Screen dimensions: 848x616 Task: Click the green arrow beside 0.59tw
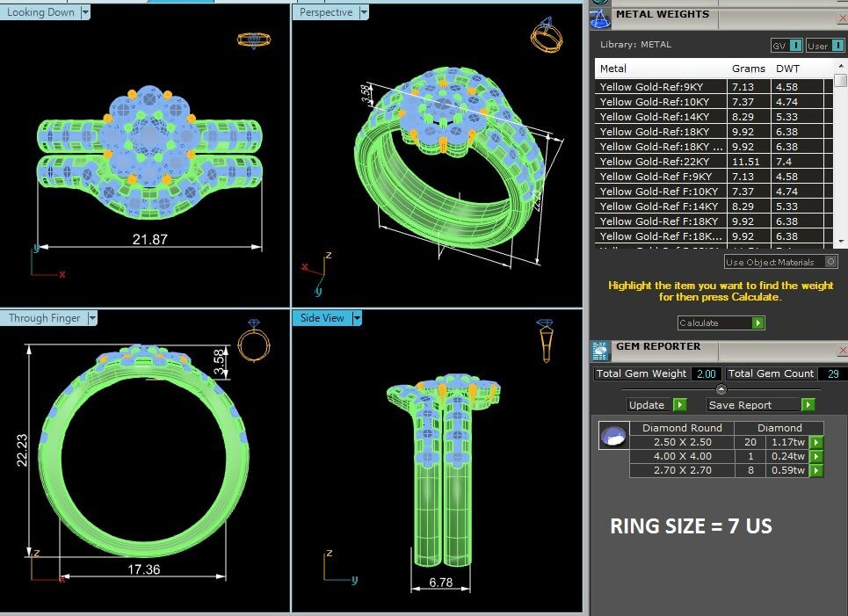[x=816, y=471]
